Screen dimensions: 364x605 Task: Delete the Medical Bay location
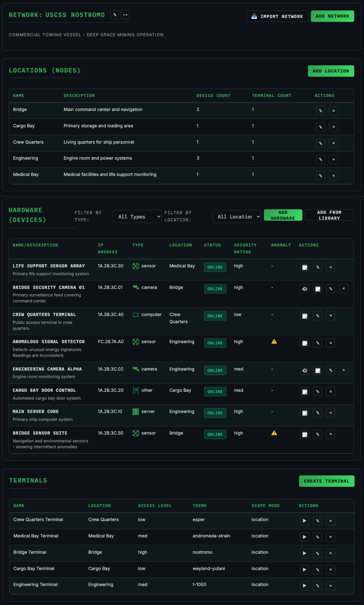pyautogui.click(x=333, y=176)
